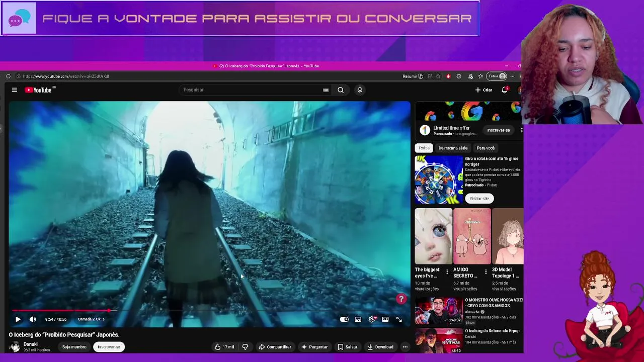Viewport: 644px width, 362px height.
Task: Open more actions ellipsis below video
Action: 405,347
